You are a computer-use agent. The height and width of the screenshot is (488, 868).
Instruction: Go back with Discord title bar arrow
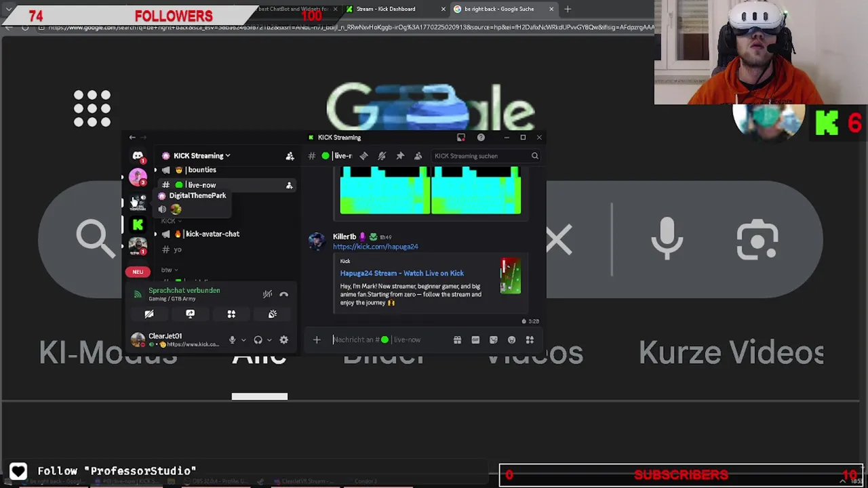pyautogui.click(x=132, y=138)
